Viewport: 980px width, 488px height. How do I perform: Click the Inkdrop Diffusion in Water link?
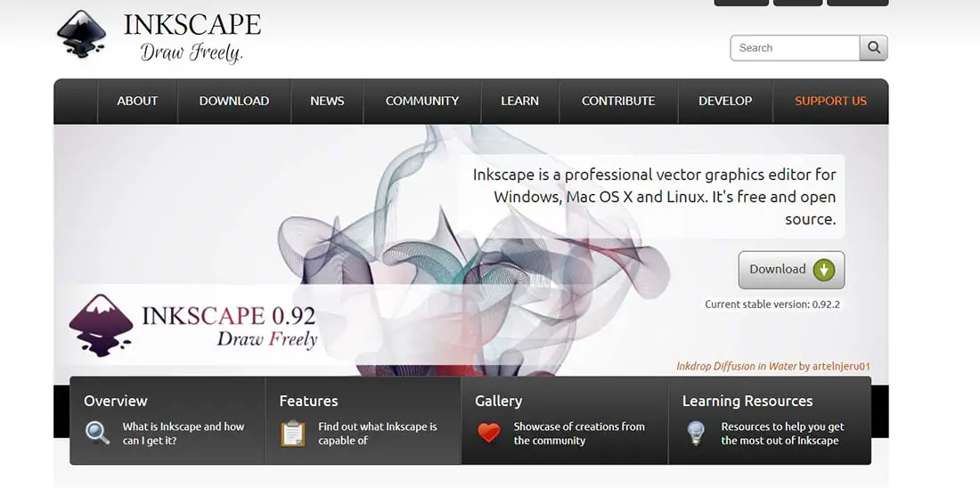coord(737,366)
